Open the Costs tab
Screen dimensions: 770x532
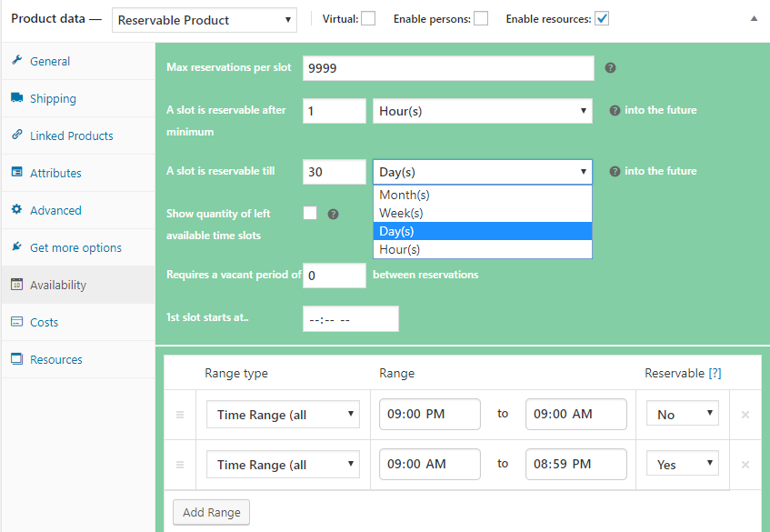[x=44, y=322]
